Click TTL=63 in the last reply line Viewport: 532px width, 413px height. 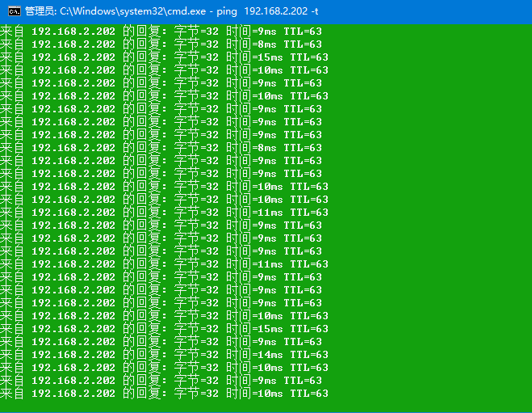click(x=308, y=394)
